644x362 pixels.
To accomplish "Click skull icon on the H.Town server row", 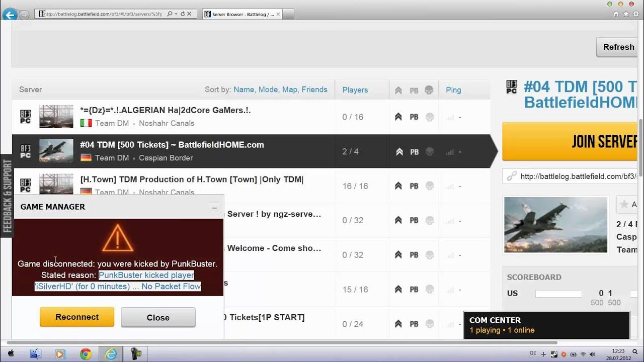I will pos(429,186).
